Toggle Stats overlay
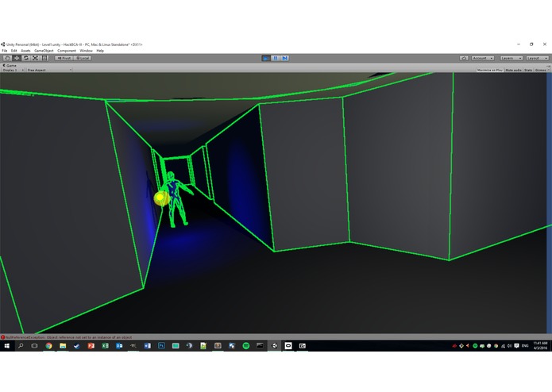The width and height of the screenshot is (552, 392). click(x=528, y=70)
